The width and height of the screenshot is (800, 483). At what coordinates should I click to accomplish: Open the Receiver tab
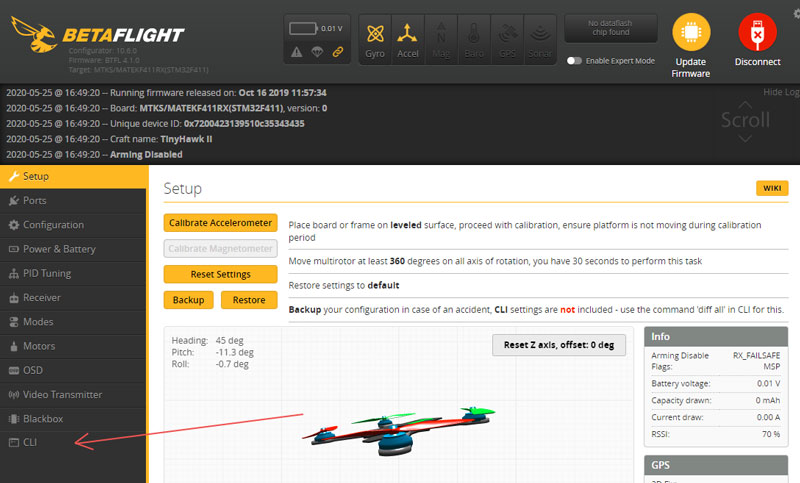pyautogui.click(x=73, y=297)
